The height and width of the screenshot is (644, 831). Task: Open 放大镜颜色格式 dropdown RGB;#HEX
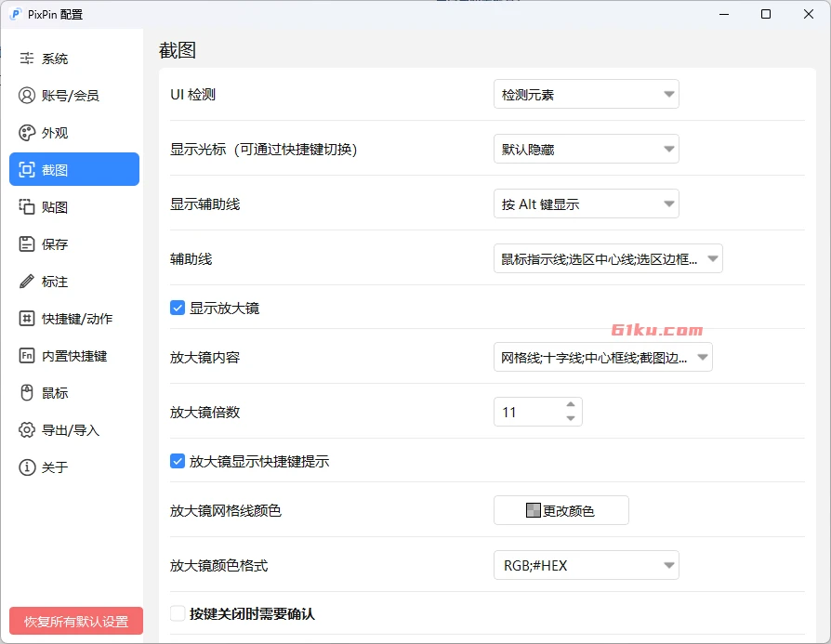click(x=587, y=565)
